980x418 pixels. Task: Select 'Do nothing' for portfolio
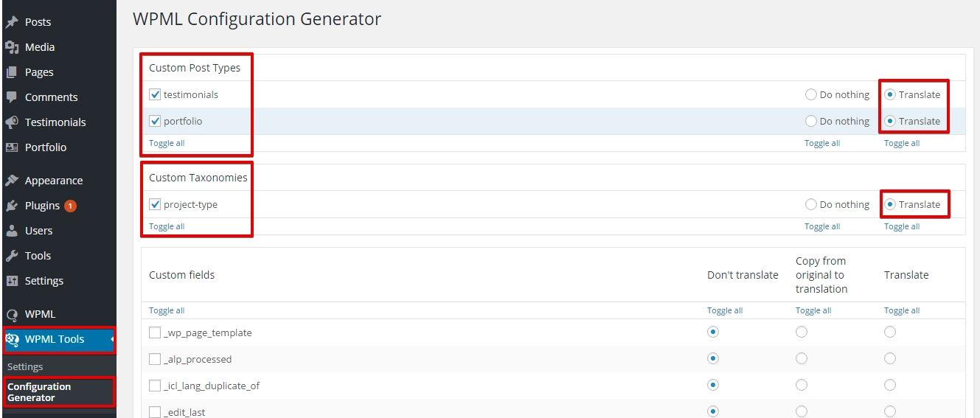click(x=811, y=121)
